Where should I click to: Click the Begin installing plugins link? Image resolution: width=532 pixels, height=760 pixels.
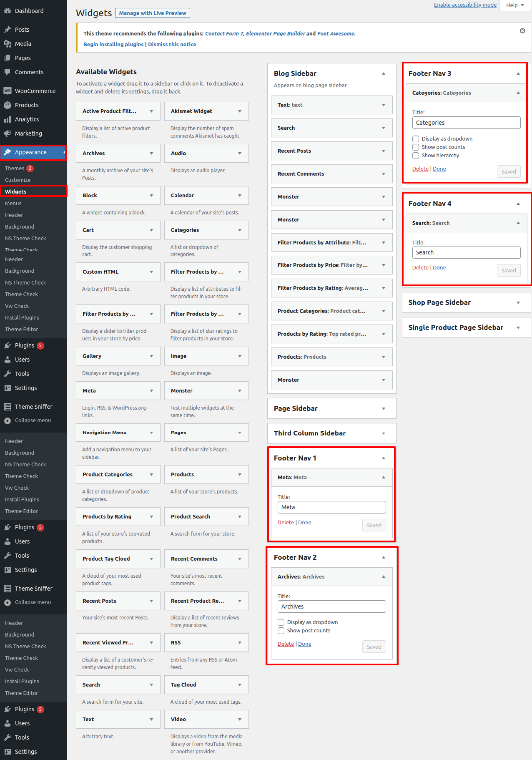[x=113, y=45]
